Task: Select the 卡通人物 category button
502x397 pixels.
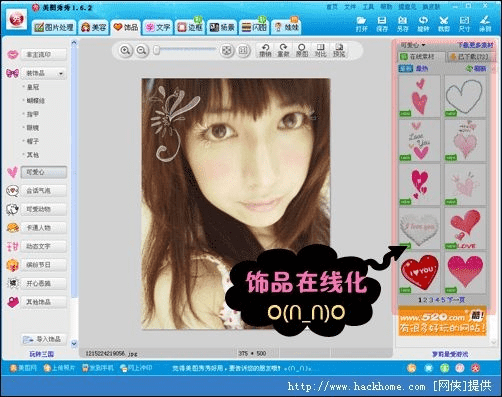Action: coord(44,228)
